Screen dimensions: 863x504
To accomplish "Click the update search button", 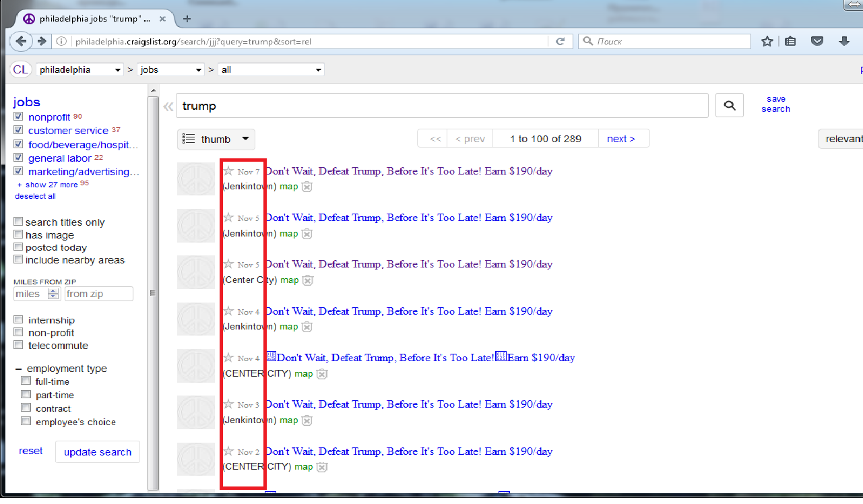I will point(98,452).
